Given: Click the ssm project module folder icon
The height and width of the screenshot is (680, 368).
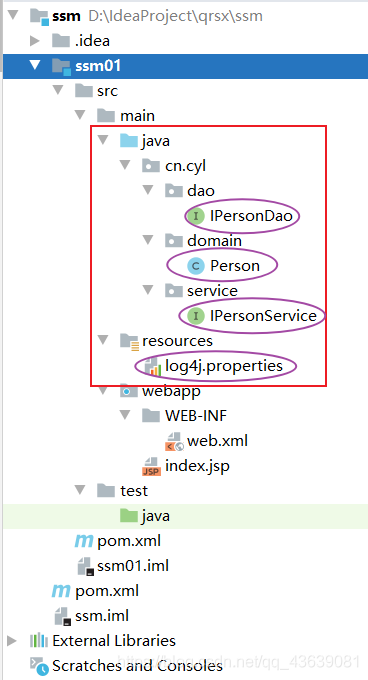Looking at the screenshot, I should coord(39,16).
